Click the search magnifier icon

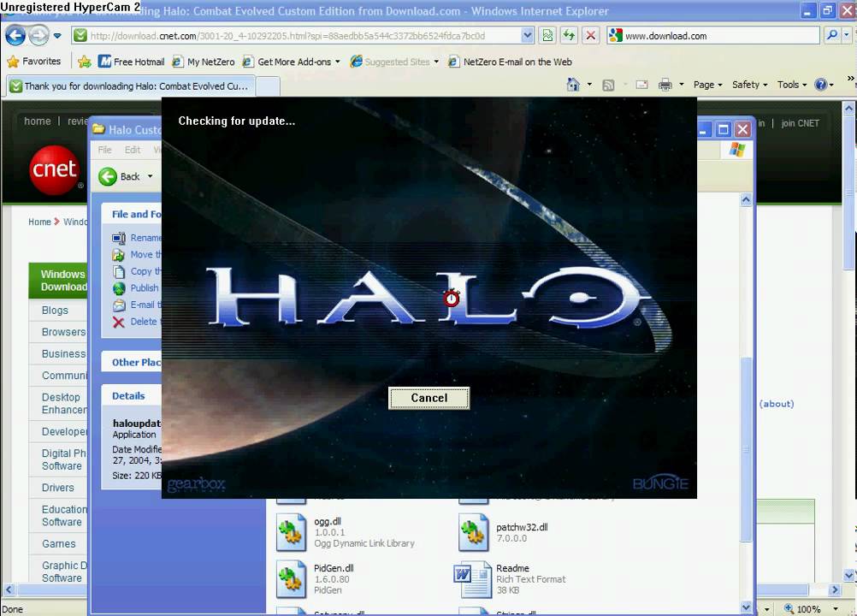coord(832,36)
